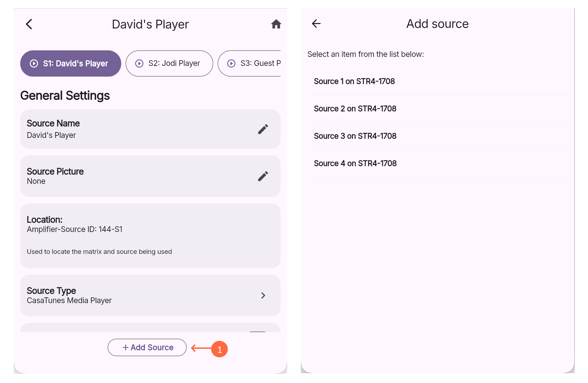
Task: Edit Source Picture with pencil icon
Action: click(x=263, y=176)
